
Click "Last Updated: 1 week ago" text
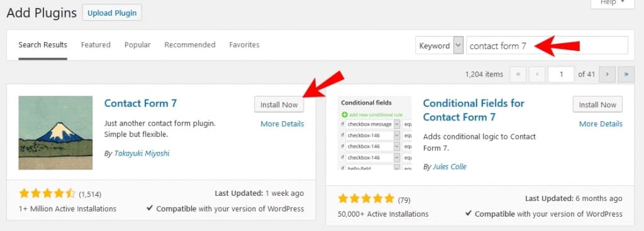click(260, 193)
